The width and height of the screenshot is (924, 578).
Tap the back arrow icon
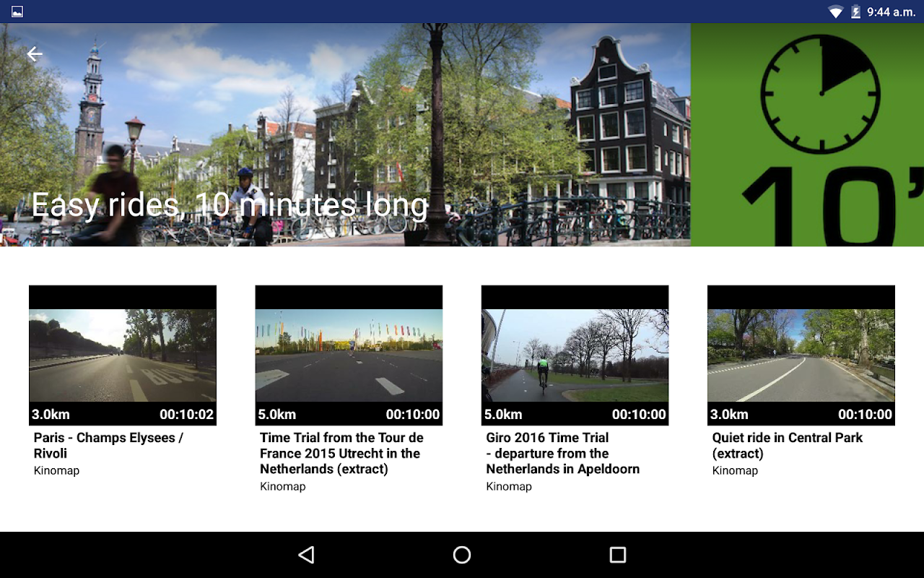[35, 54]
